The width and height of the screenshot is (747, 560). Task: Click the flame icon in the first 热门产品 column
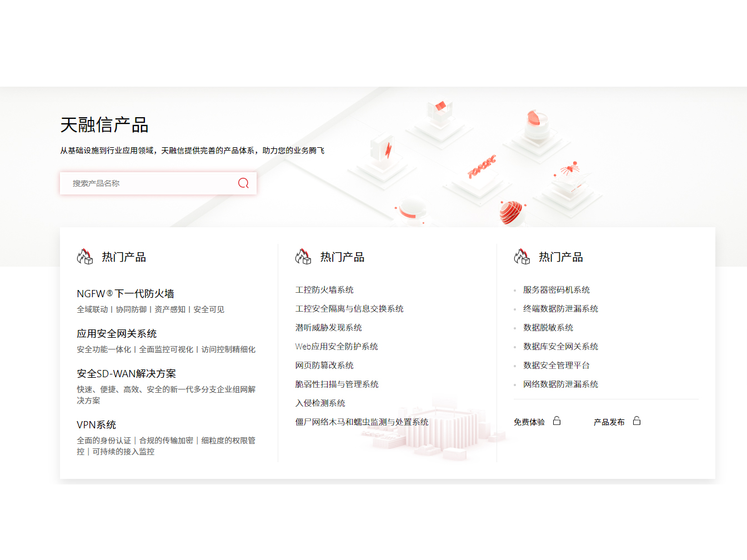point(85,257)
